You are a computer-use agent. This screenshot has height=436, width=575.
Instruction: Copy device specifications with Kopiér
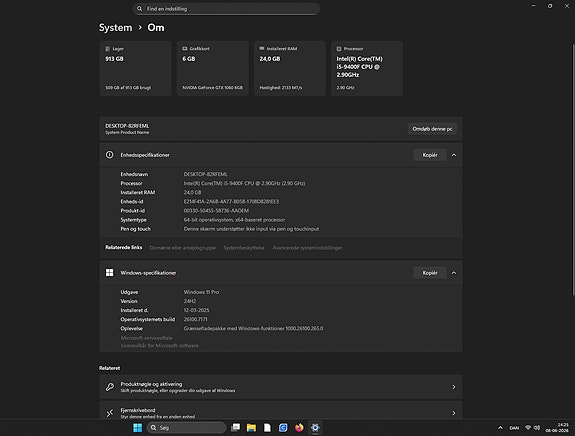(430, 155)
